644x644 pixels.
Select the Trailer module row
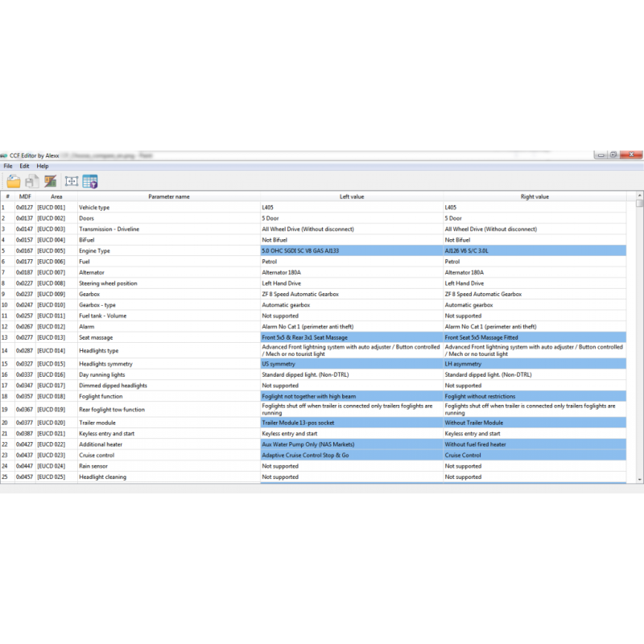coord(161,423)
